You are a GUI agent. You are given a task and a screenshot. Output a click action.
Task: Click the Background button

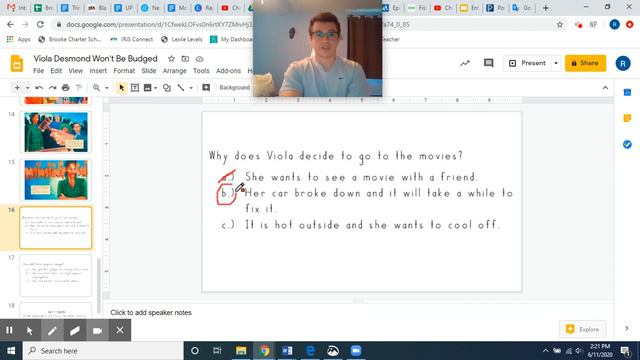point(235,88)
